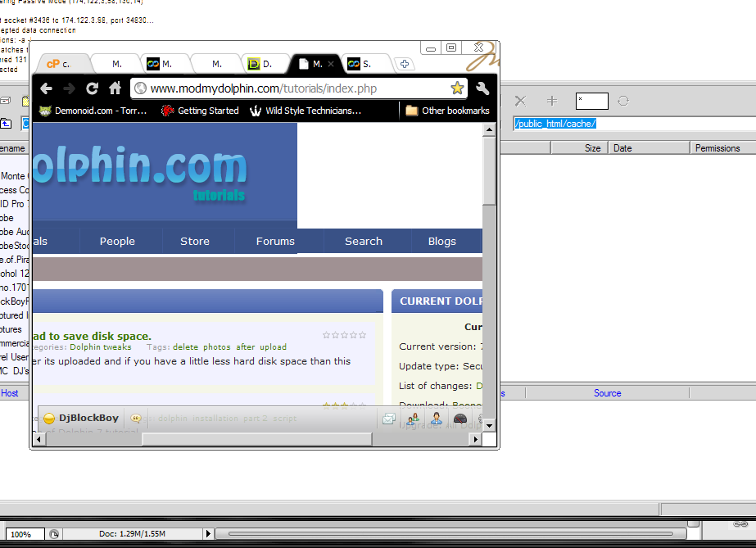Click the horizontal scroll right arrow
This screenshot has height=548, width=756.
tap(476, 439)
